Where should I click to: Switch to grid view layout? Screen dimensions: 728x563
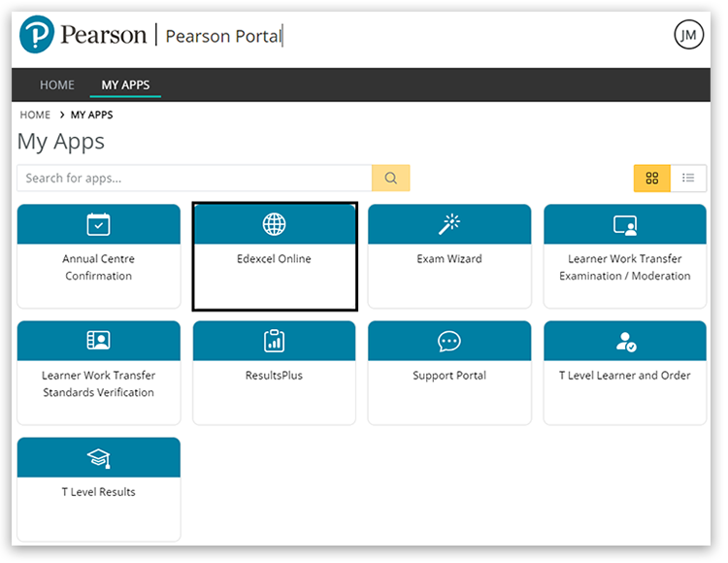[652, 179]
